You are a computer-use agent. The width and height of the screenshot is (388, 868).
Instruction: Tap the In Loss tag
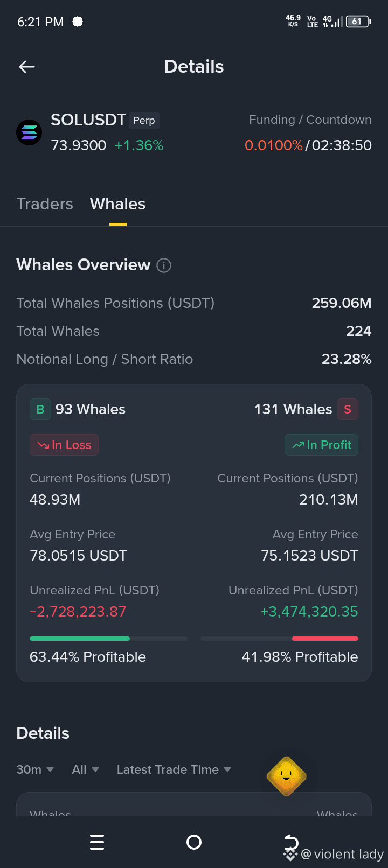(64, 445)
